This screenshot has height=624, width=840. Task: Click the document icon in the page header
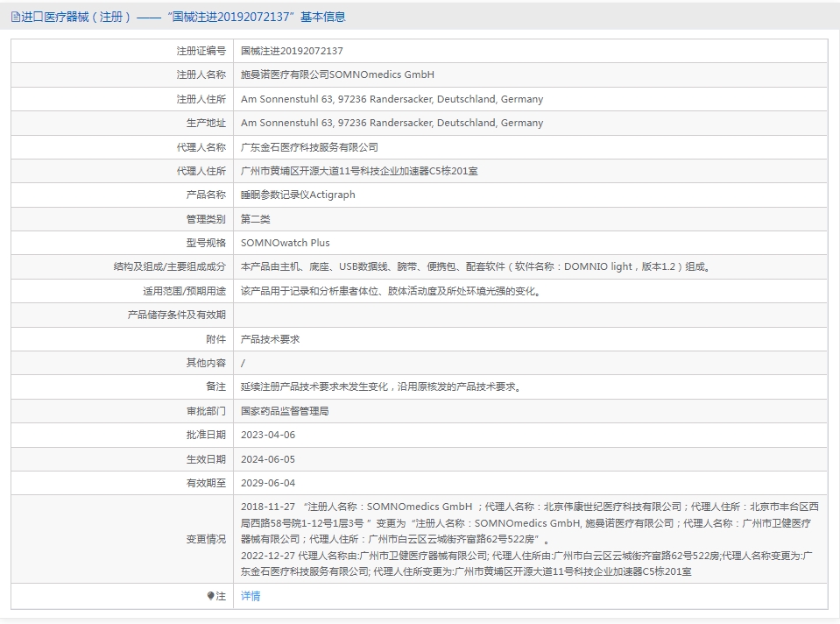pos(15,17)
